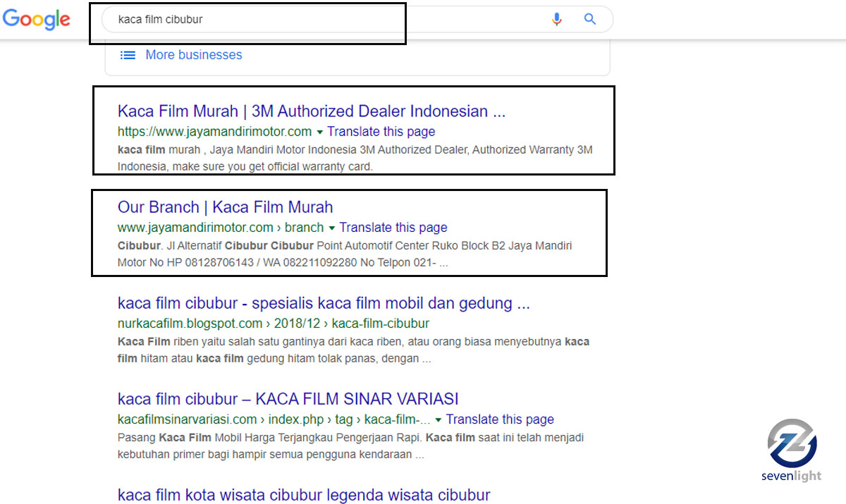
Task: Click the blue search magnifier icon
Action: click(x=590, y=20)
